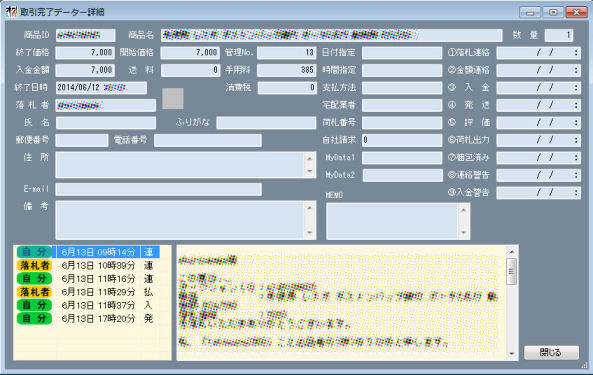This screenshot has height=375, width=593.
Task: Click the 荷札番号 field
Action: tap(402, 122)
